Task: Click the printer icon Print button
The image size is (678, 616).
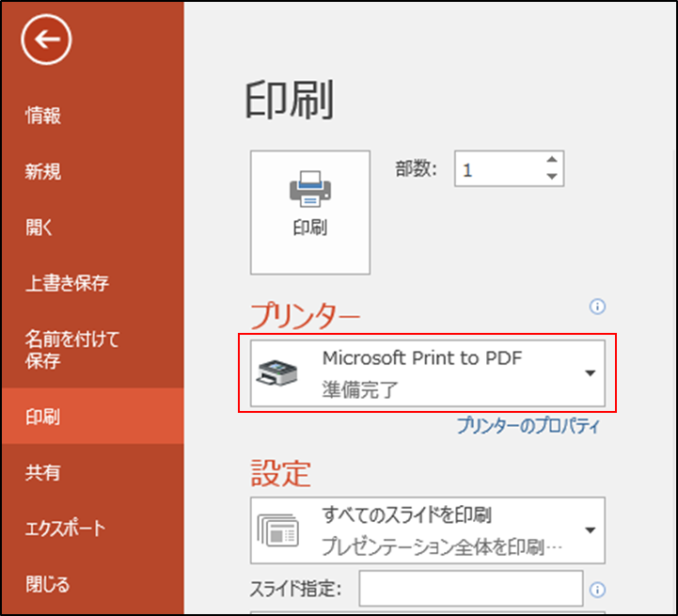Action: [x=310, y=213]
